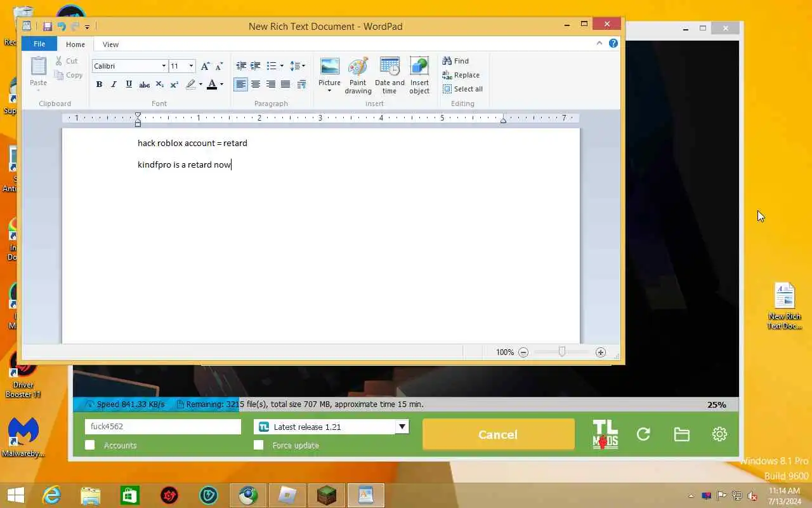Open the Paragraph dialog icon
This screenshot has width=812, height=508.
[301, 84]
